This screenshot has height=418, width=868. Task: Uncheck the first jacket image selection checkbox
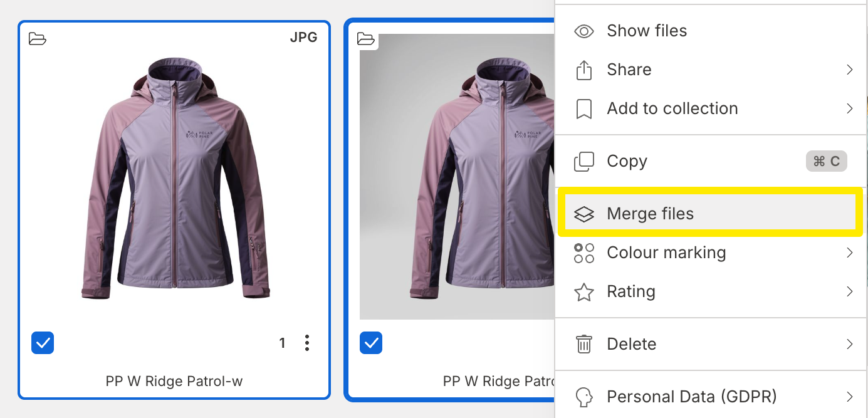click(42, 343)
